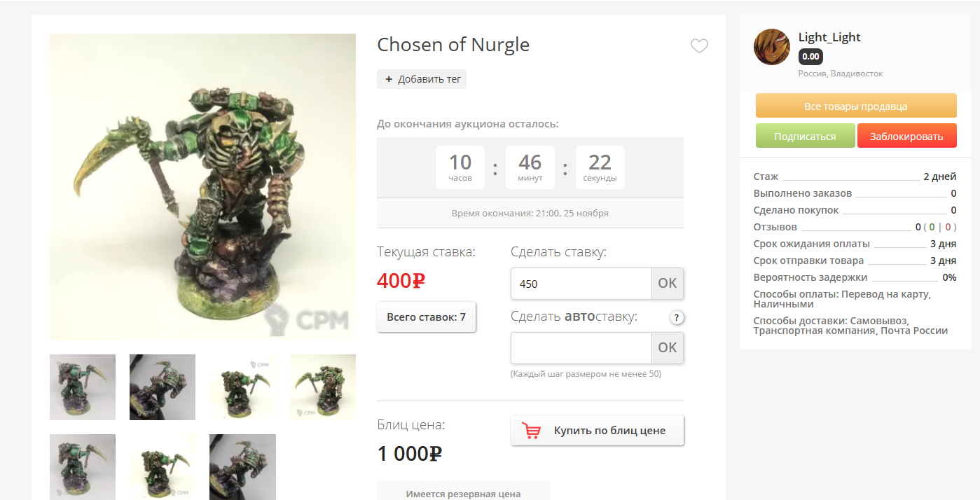The height and width of the screenshot is (500, 980).
Task: Select fourth thumbnail in top row
Action: click(323, 387)
